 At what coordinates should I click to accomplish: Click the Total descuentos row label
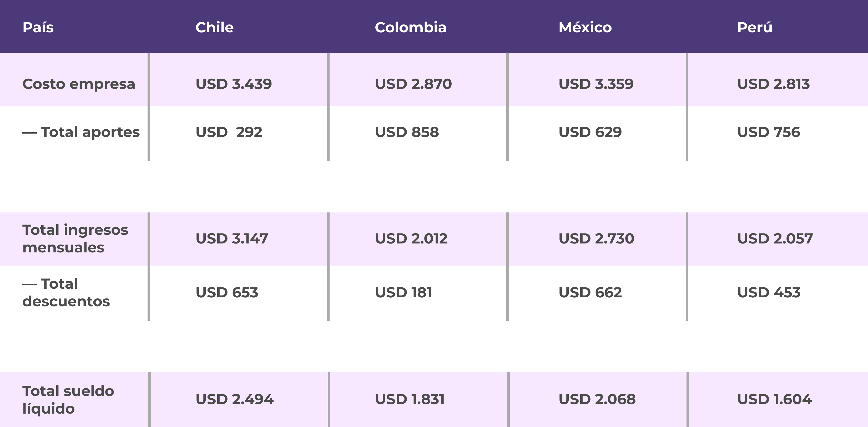click(x=66, y=292)
